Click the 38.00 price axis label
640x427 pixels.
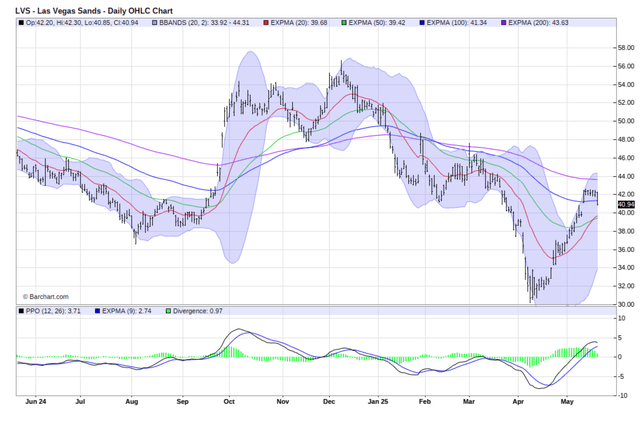[x=626, y=231]
